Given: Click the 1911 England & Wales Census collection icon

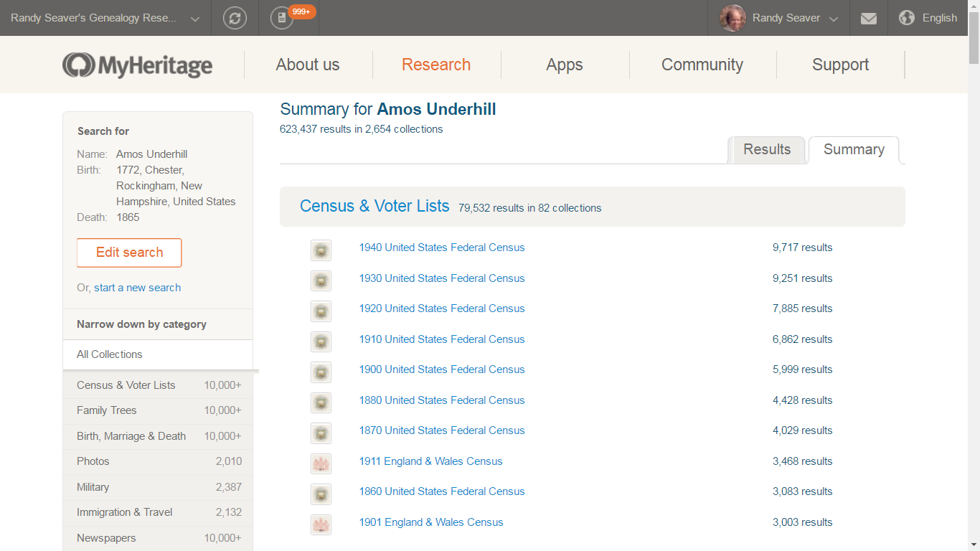Looking at the screenshot, I should tap(321, 463).
